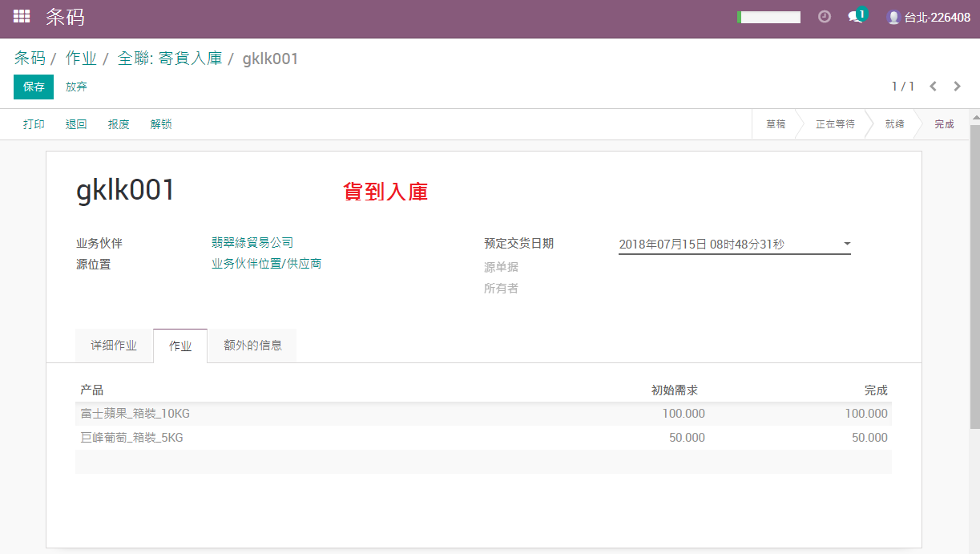Click the 保存 save button
Screen dimensions: 980x554
[x=34, y=87]
